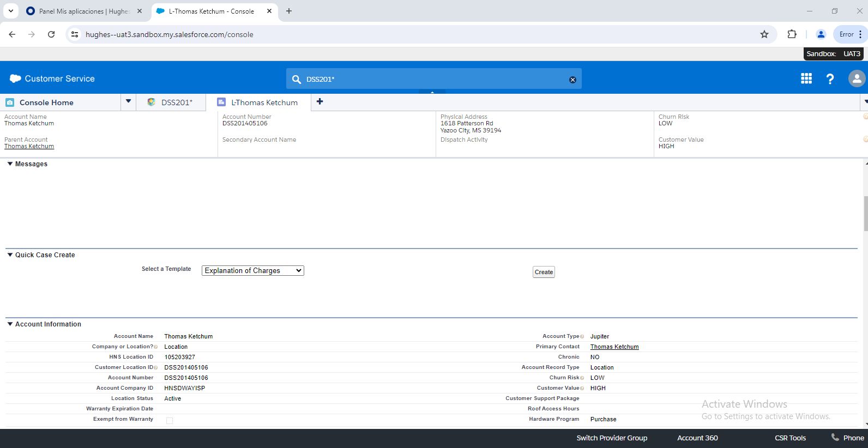This screenshot has width=868, height=448.
Task: Open the browser extensions puzzle icon
Action: (792, 34)
